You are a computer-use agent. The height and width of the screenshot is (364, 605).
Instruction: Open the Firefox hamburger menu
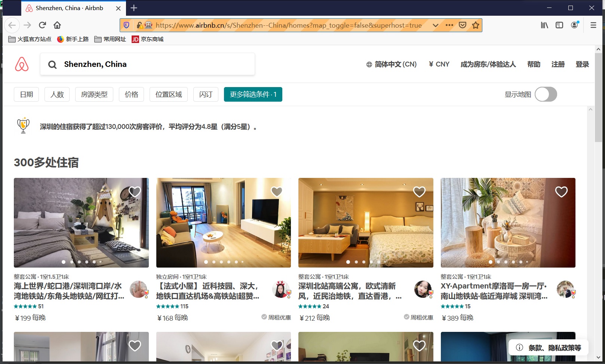coord(593,25)
